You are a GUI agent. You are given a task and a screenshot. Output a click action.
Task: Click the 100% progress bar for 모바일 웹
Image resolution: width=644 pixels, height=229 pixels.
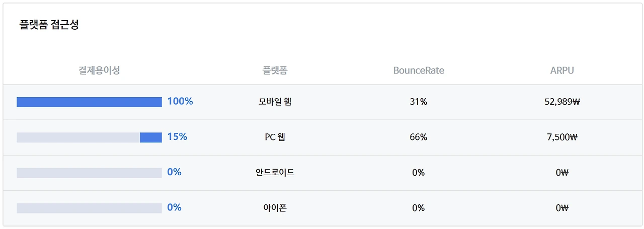click(x=89, y=102)
